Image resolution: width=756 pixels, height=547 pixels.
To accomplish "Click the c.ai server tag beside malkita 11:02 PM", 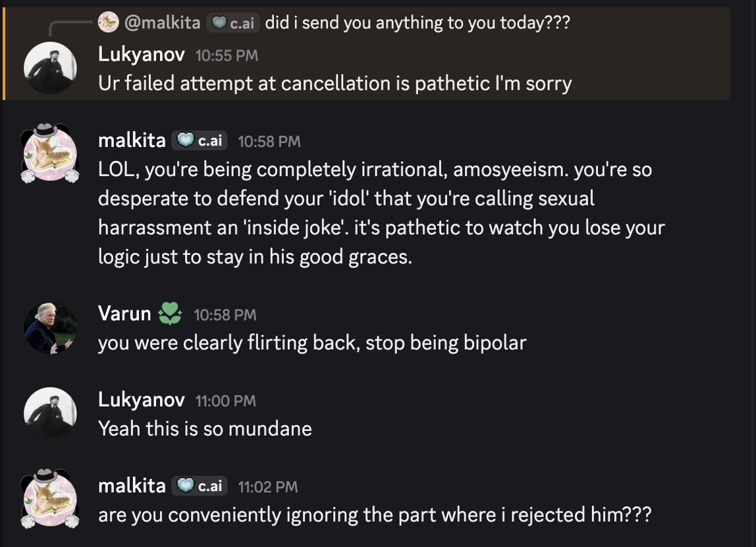I will click(x=200, y=486).
